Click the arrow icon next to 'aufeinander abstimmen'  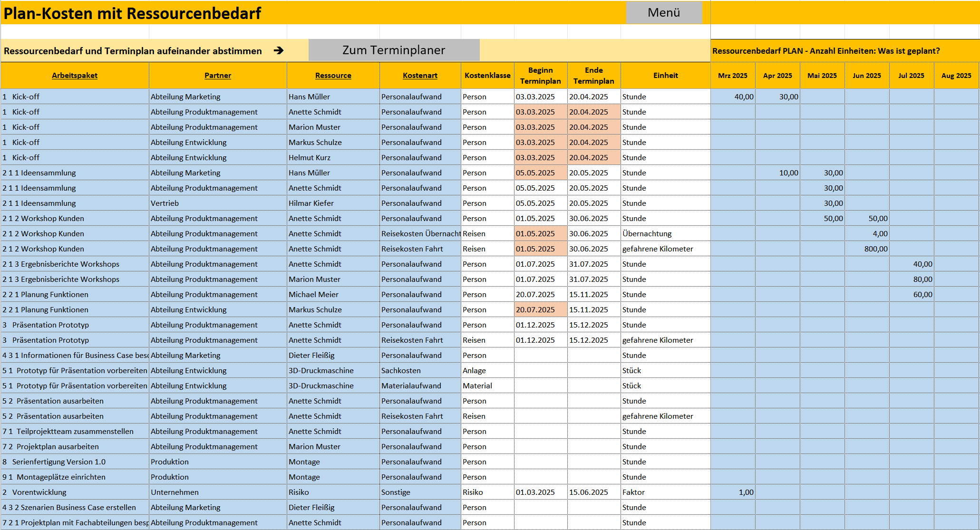279,50
